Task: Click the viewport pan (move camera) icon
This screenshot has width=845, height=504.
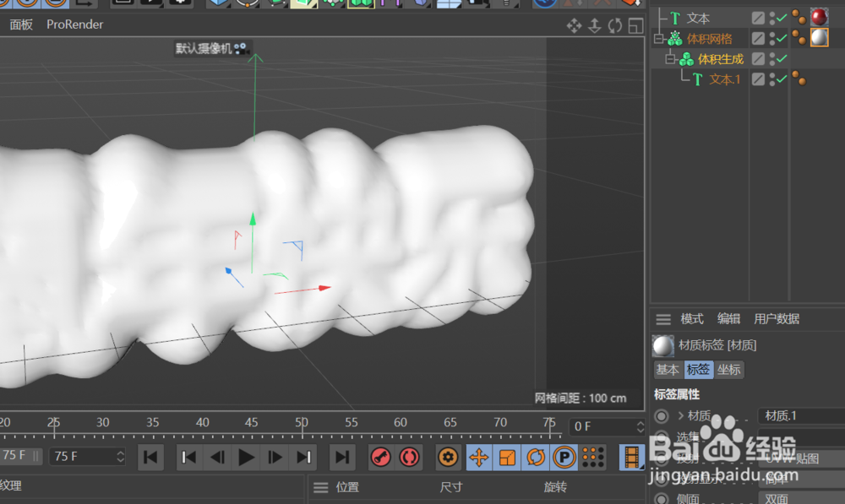Action: click(x=574, y=25)
